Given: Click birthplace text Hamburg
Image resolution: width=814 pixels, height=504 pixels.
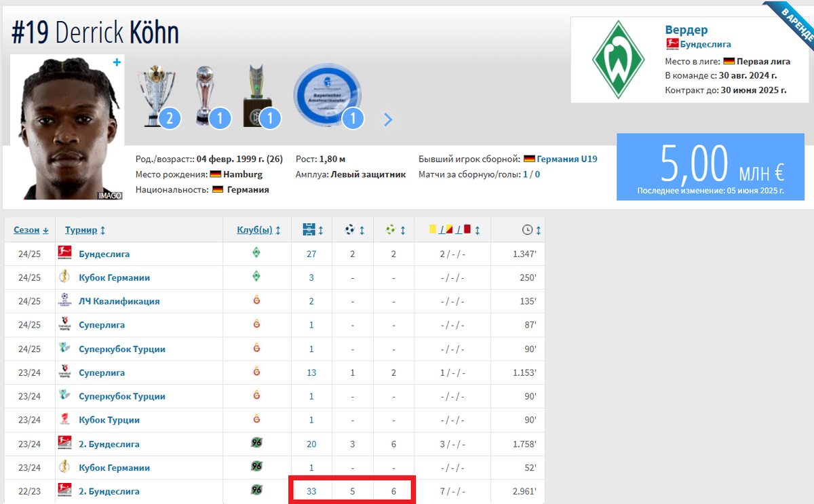Looking at the screenshot, I should [x=242, y=174].
